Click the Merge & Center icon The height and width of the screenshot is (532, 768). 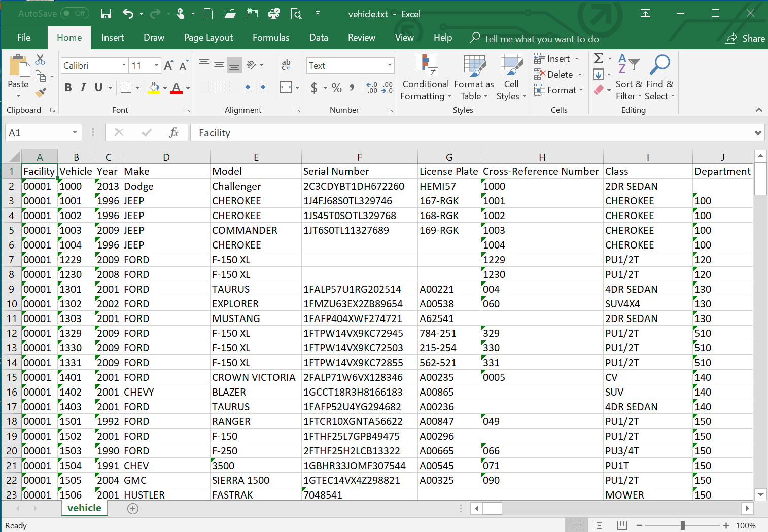point(286,87)
